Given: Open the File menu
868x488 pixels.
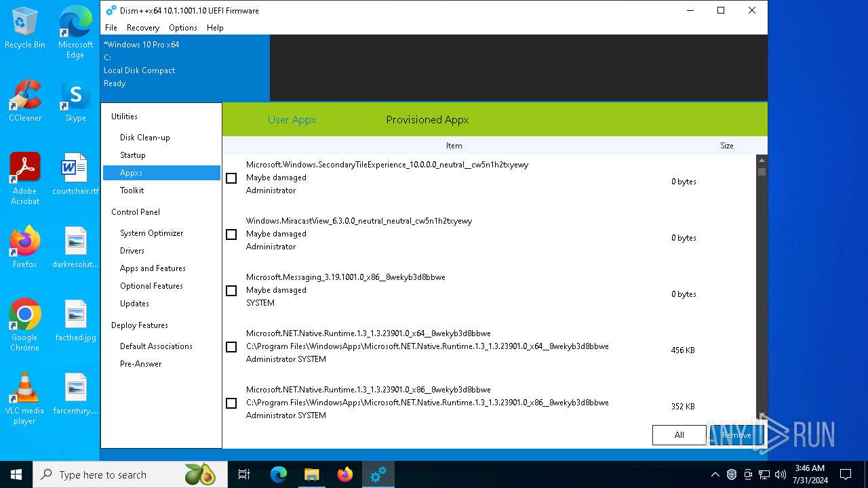Looking at the screenshot, I should click(x=111, y=28).
